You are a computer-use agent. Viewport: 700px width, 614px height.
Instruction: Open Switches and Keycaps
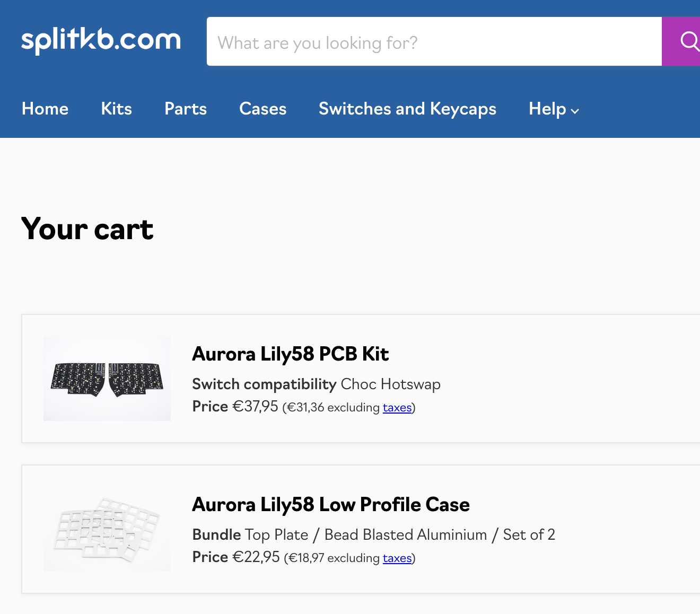click(407, 109)
